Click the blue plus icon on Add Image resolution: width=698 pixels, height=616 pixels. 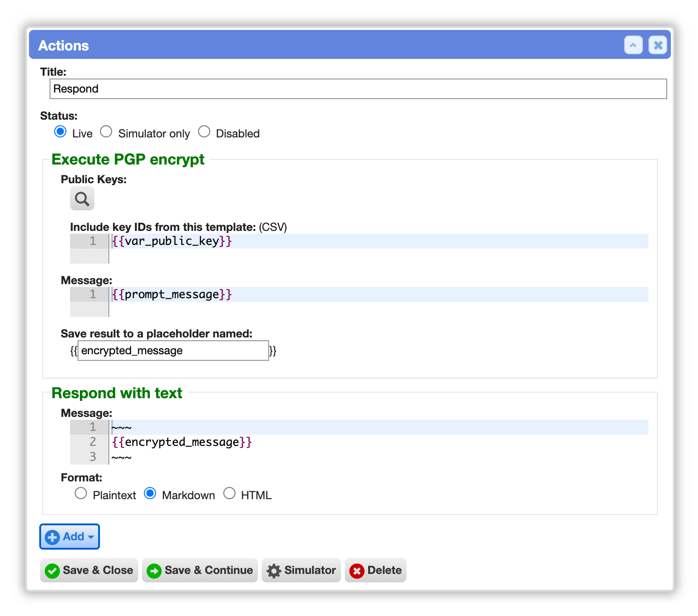tap(52, 537)
